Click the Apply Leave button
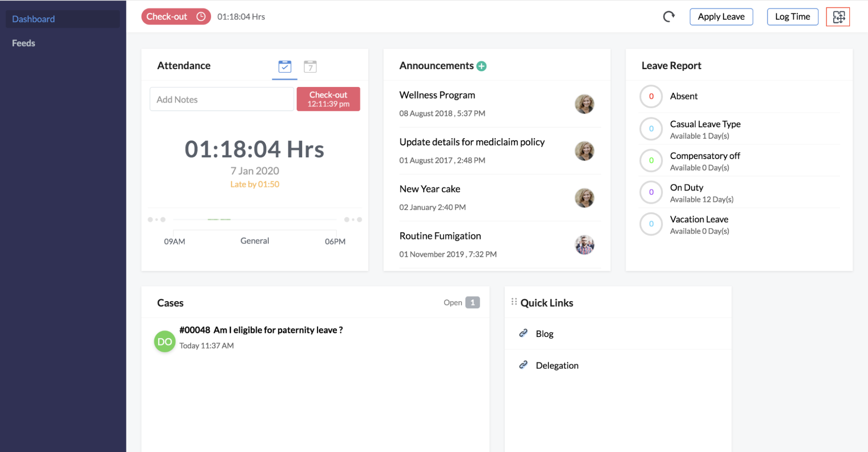Viewport: 868px width, 452px height. 721,17
